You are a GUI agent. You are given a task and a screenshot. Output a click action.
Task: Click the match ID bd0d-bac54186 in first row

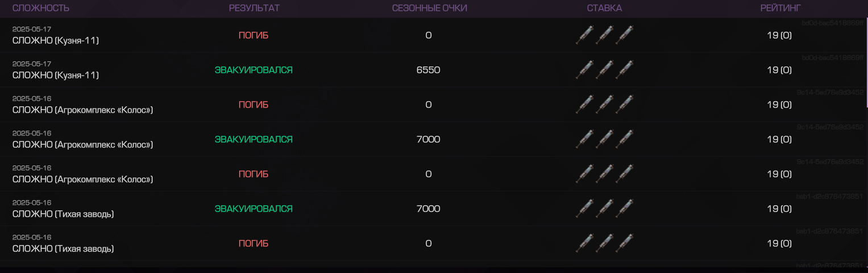tap(832, 23)
